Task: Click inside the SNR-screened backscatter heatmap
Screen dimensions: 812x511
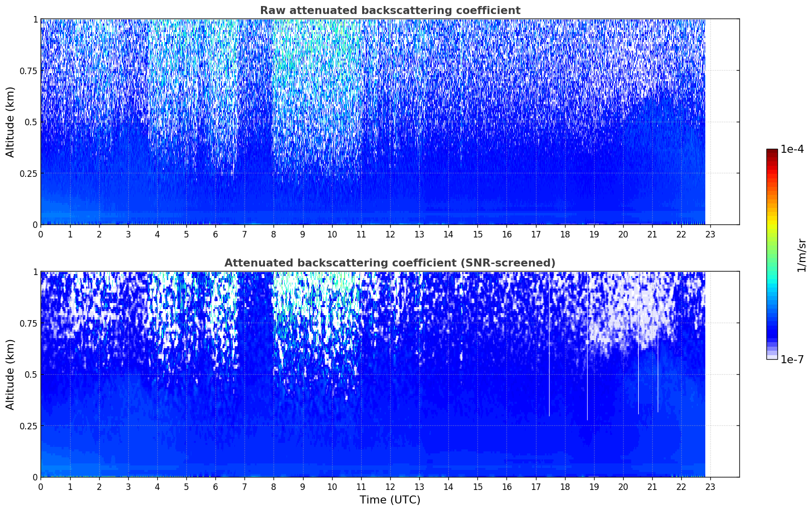Action: 390,374
